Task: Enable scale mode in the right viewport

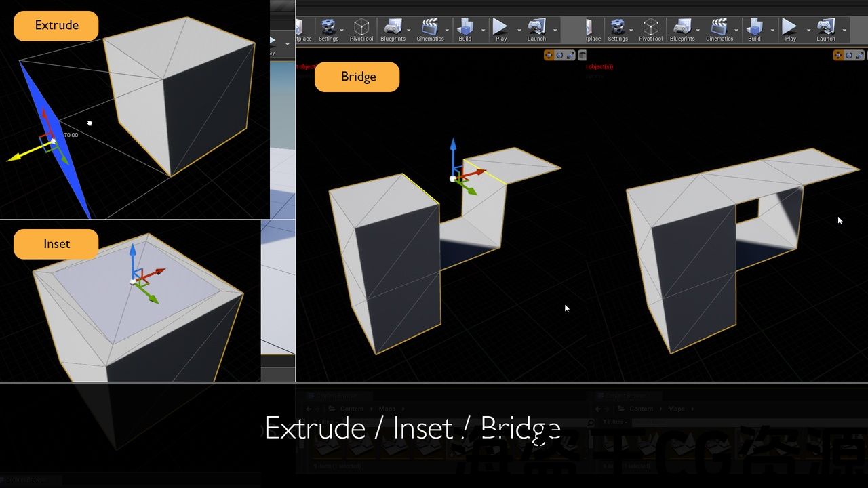Action: [859, 56]
